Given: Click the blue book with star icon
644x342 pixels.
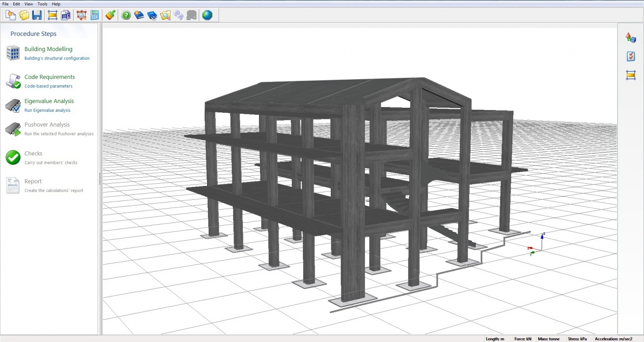Looking at the screenshot, I should click(x=139, y=15).
